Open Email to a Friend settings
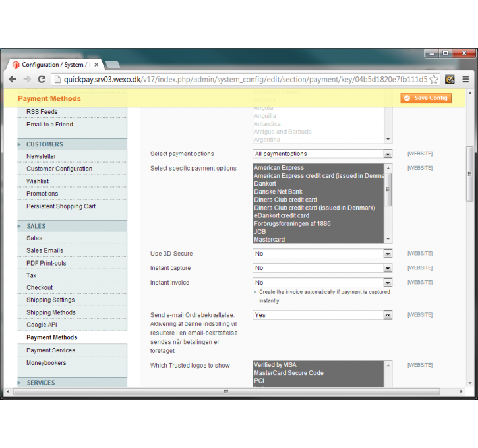 click(49, 125)
